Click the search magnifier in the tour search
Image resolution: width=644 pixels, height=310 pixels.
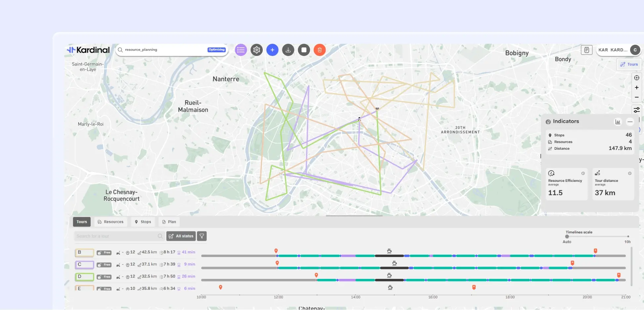tap(160, 236)
